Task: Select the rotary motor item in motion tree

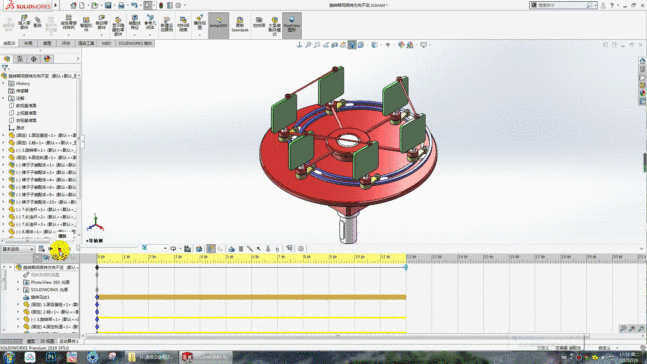Action: [x=36, y=297]
